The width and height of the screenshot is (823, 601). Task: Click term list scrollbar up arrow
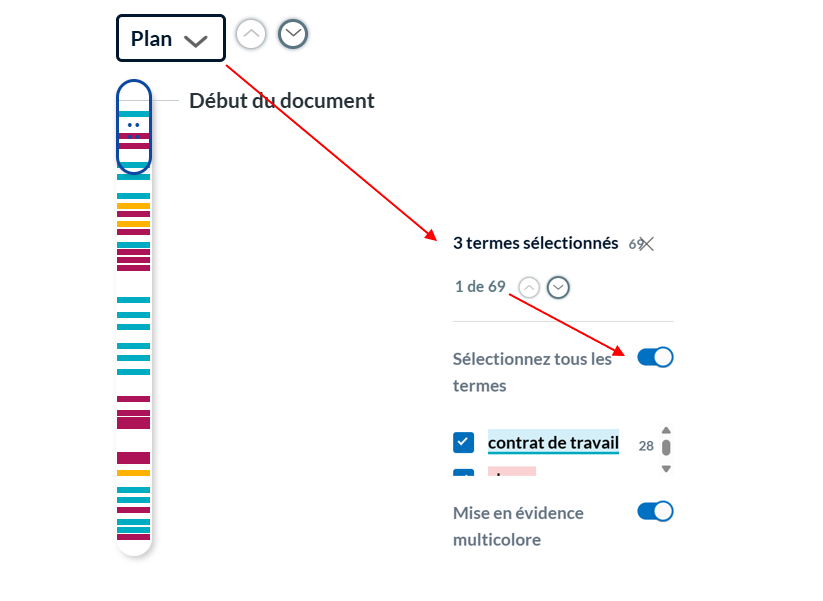666,430
